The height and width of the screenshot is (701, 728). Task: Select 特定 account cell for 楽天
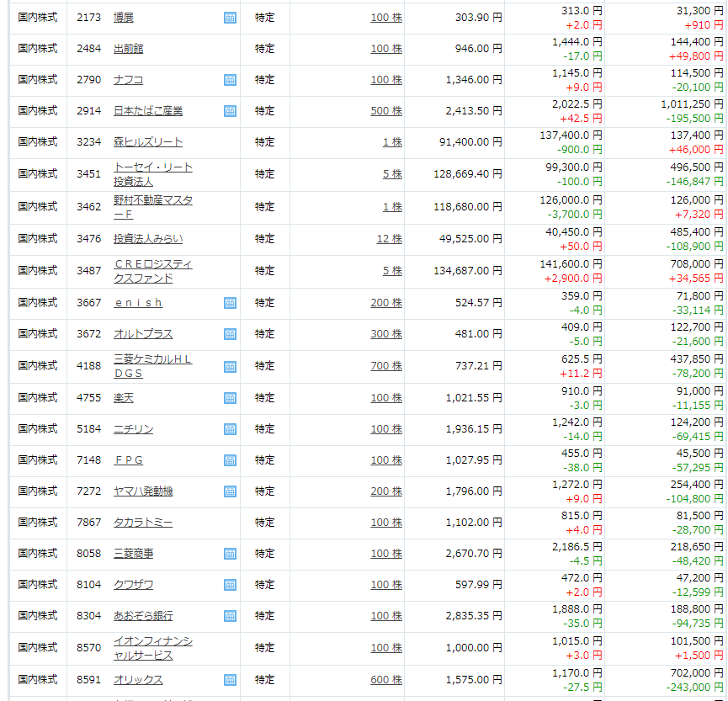point(264,398)
